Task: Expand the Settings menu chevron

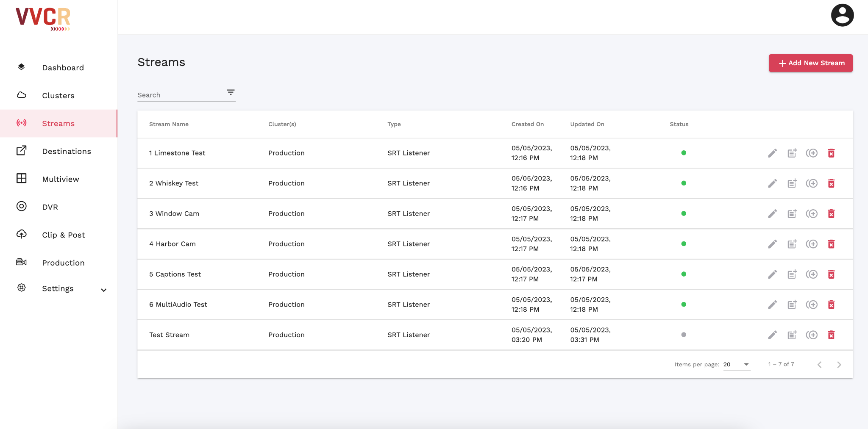Action: tap(103, 290)
